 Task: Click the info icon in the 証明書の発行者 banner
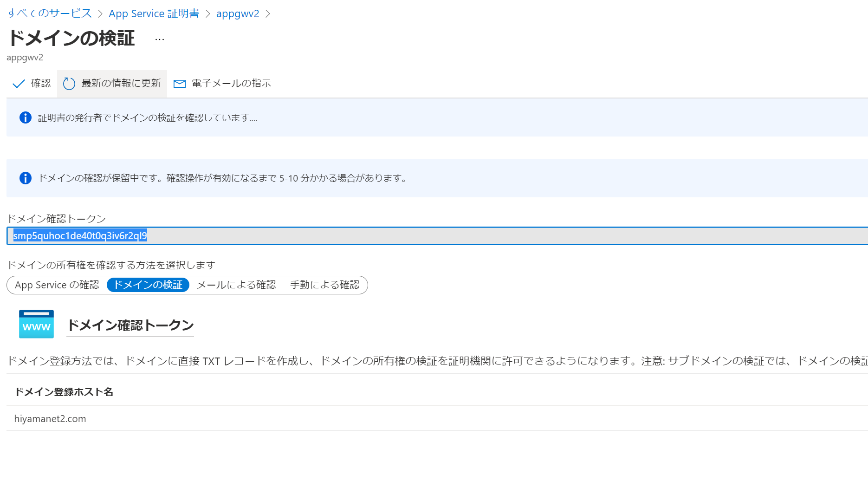(x=26, y=117)
